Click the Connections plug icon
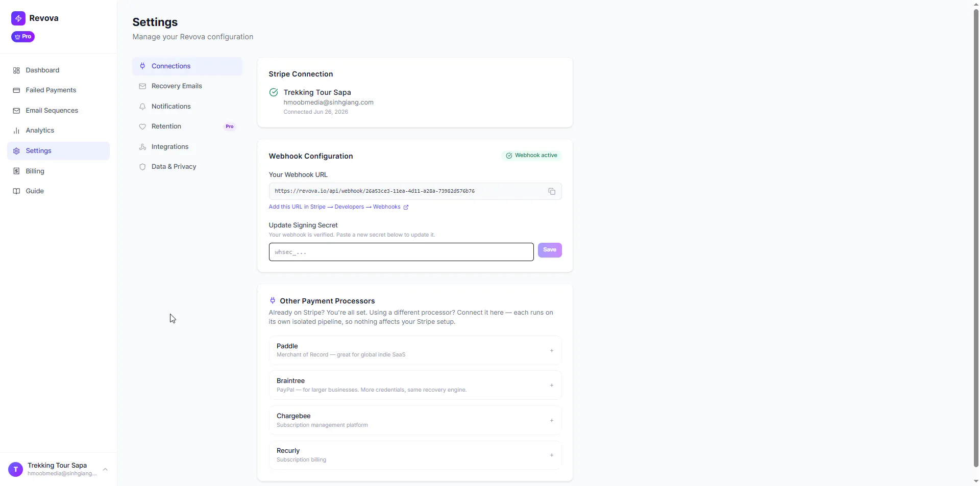The height and width of the screenshot is (486, 980). 142,66
